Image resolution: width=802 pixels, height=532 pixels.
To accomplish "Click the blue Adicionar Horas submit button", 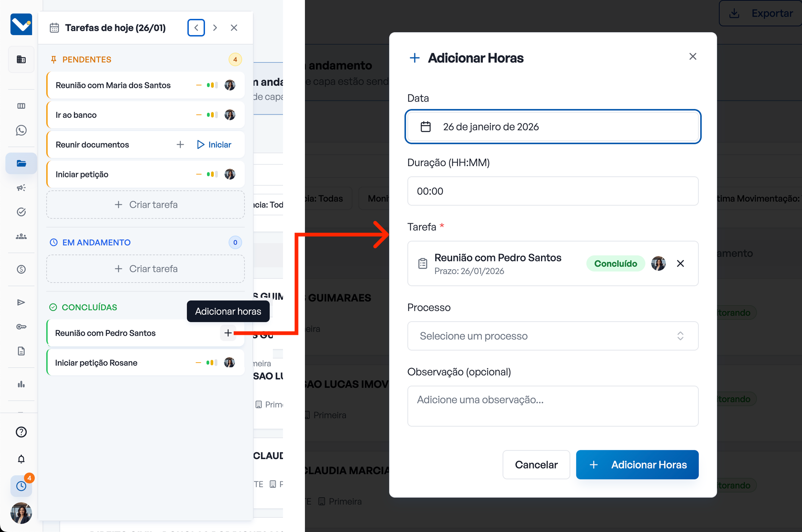I will tap(637, 464).
